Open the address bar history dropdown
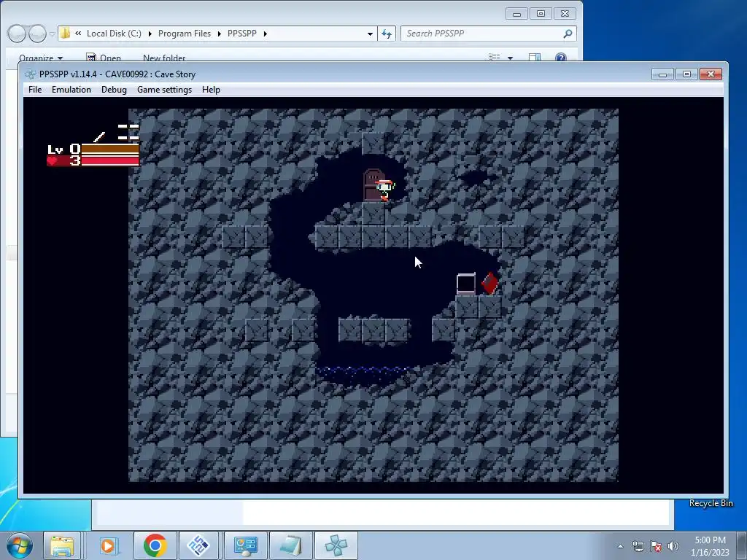The image size is (747, 560). click(370, 34)
